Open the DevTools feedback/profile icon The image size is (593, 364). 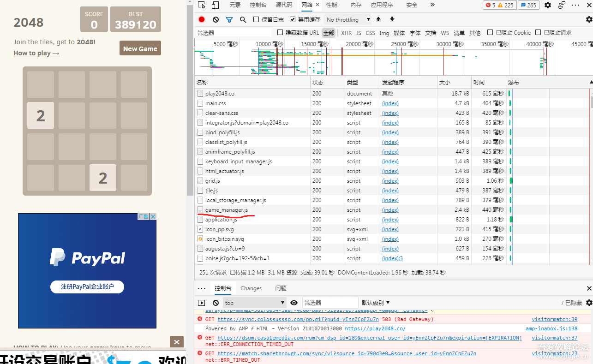pyautogui.click(x=562, y=5)
